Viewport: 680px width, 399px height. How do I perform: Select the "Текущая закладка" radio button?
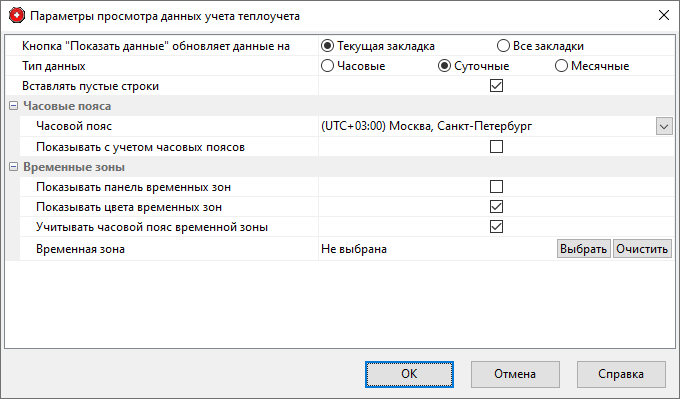(327, 46)
